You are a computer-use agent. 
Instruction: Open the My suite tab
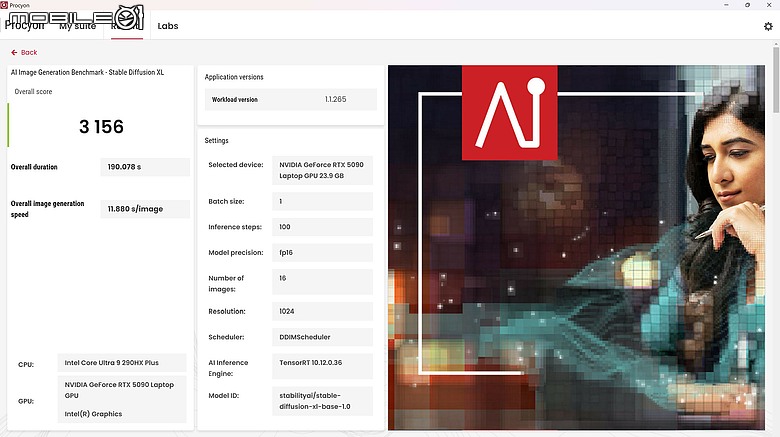click(77, 26)
